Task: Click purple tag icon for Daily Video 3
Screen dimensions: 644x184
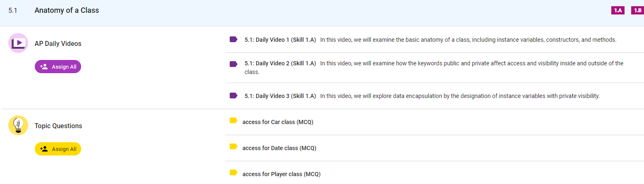Action: (233, 96)
